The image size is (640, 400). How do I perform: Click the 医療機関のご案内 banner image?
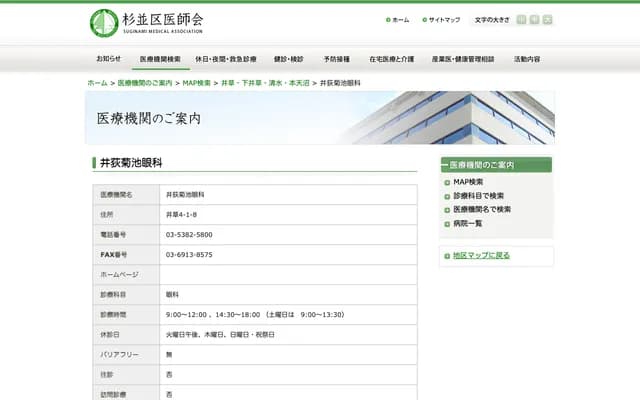[x=320, y=118]
